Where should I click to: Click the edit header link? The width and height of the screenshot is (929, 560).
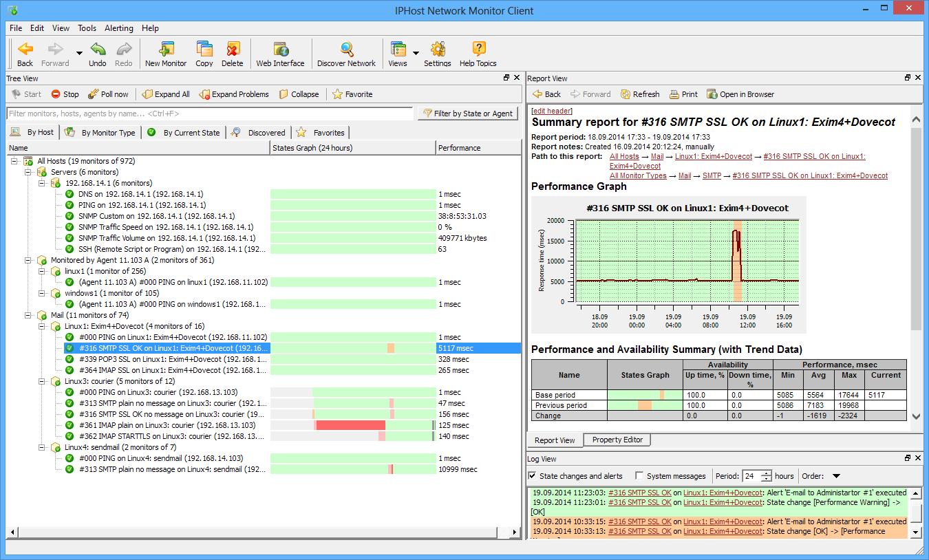[x=552, y=111]
